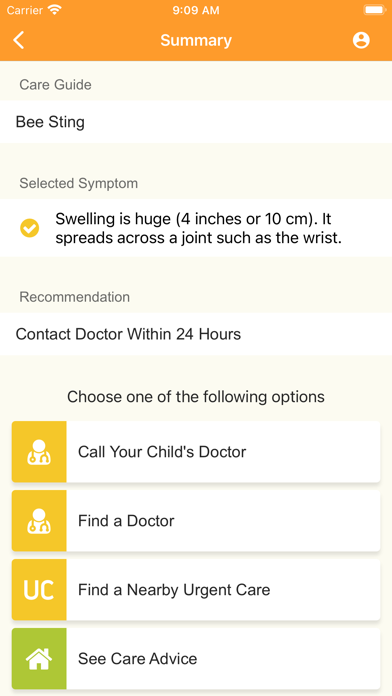This screenshot has height=696, width=392.
Task: Tap the Recommendation section label
Action: click(75, 297)
